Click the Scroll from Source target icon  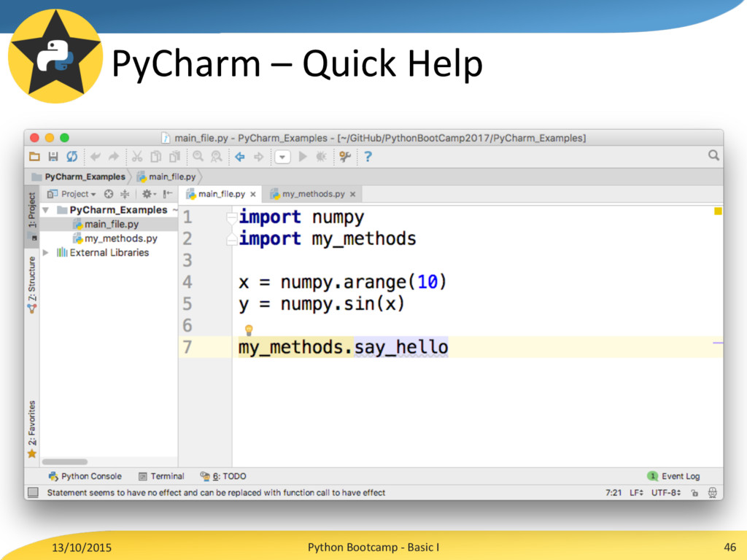click(x=109, y=194)
